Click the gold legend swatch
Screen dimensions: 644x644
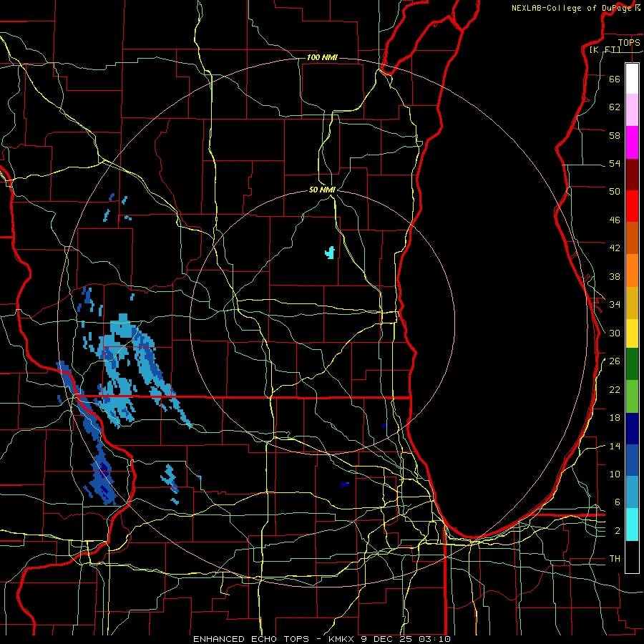tap(632, 303)
